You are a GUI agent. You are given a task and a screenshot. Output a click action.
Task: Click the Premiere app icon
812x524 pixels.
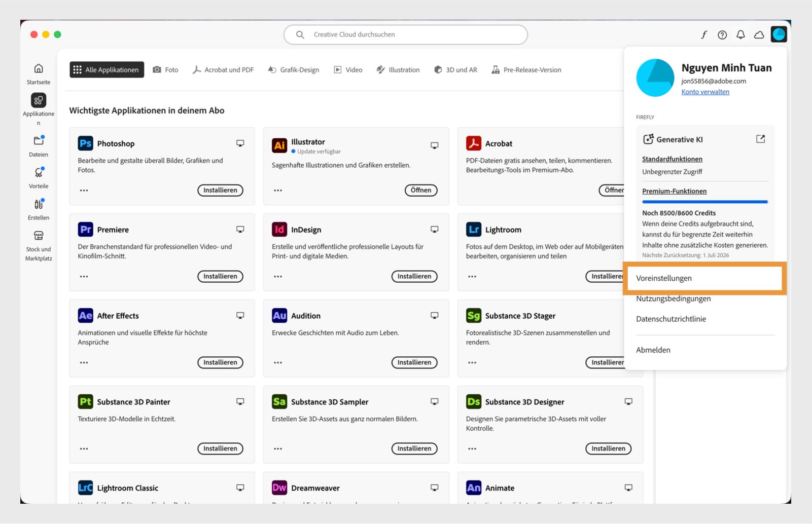coord(85,230)
